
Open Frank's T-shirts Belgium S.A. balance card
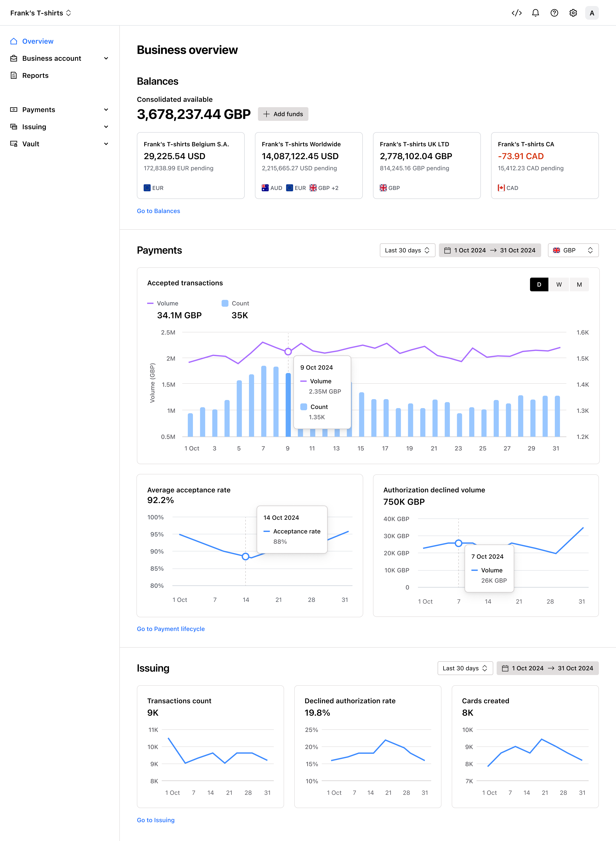click(x=191, y=166)
